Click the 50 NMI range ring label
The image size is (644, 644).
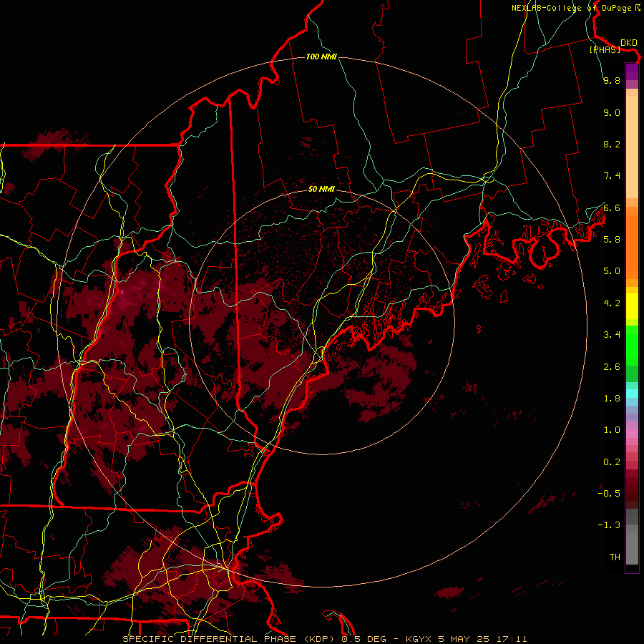[x=321, y=189]
